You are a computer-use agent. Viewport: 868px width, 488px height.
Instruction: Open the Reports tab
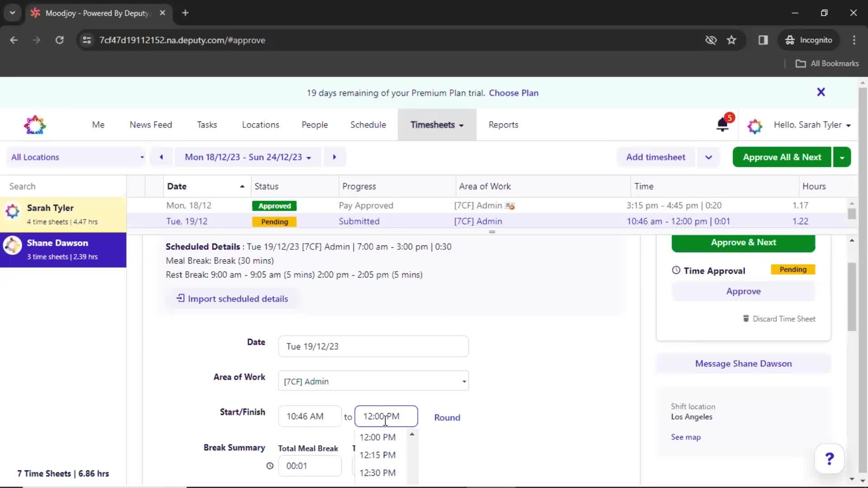(503, 125)
